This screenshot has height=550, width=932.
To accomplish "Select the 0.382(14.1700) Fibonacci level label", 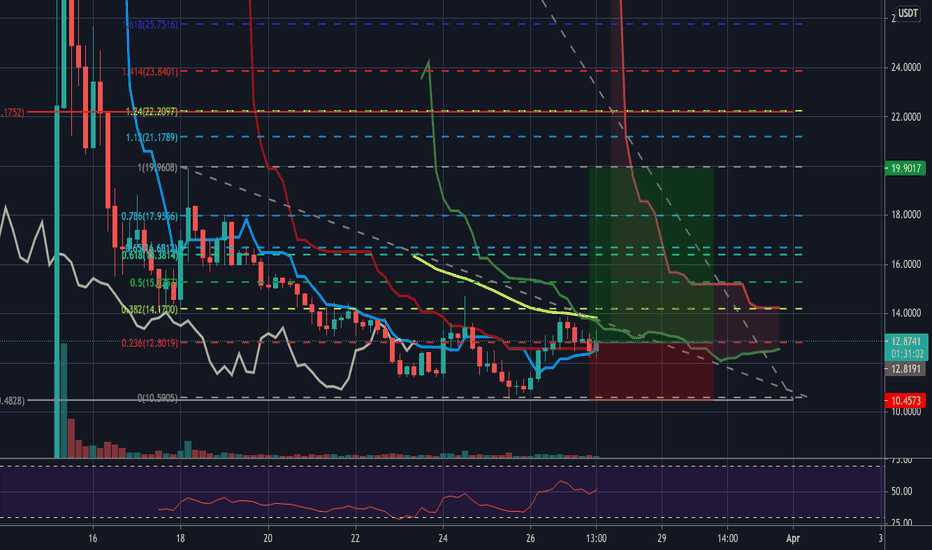I will [x=149, y=310].
